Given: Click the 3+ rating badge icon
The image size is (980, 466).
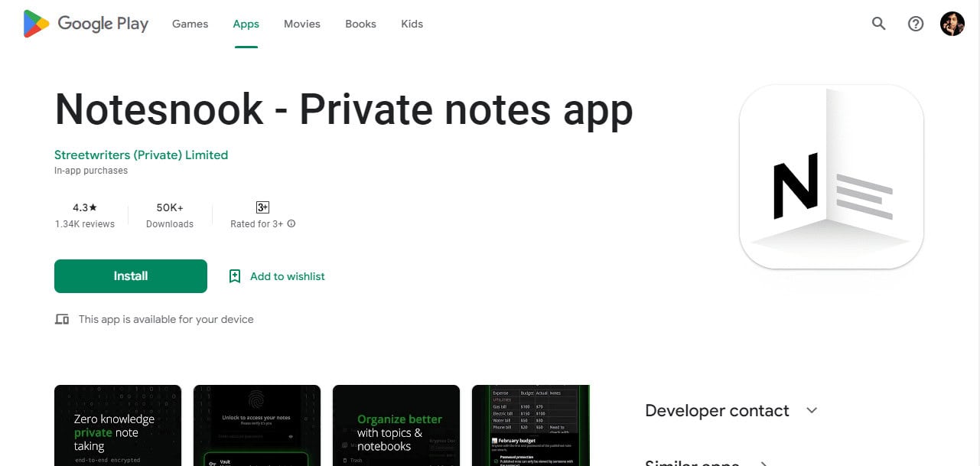Looking at the screenshot, I should pyautogui.click(x=262, y=207).
